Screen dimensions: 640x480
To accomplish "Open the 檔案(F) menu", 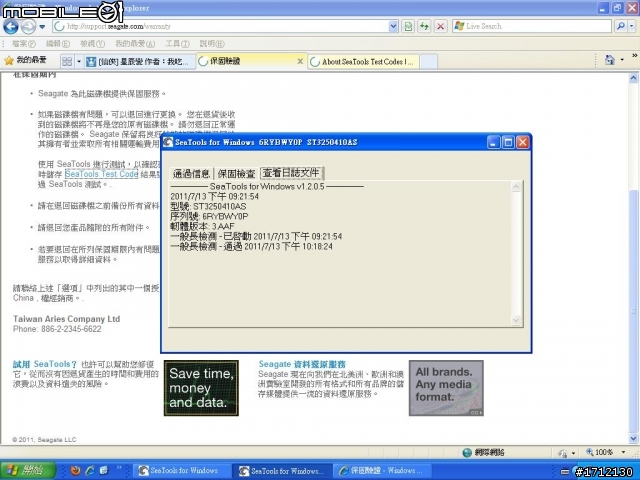I will pyautogui.click(x=23, y=44).
